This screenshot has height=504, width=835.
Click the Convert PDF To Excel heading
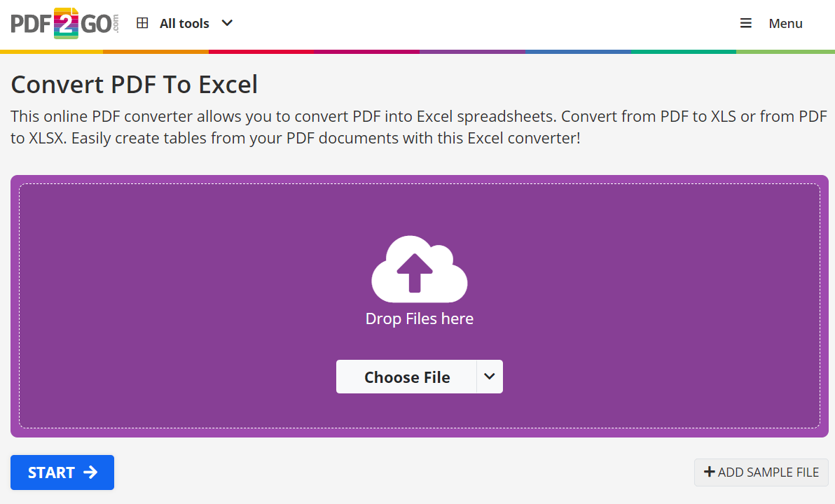point(133,84)
